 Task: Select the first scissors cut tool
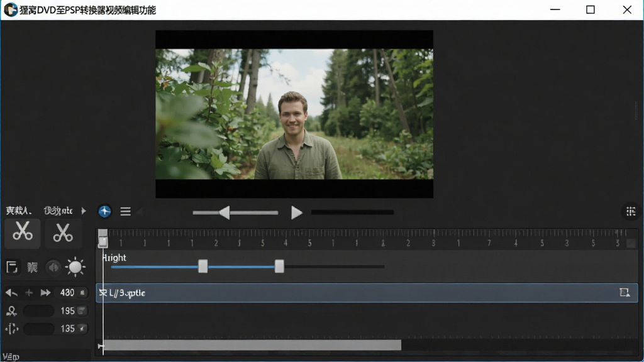click(23, 233)
